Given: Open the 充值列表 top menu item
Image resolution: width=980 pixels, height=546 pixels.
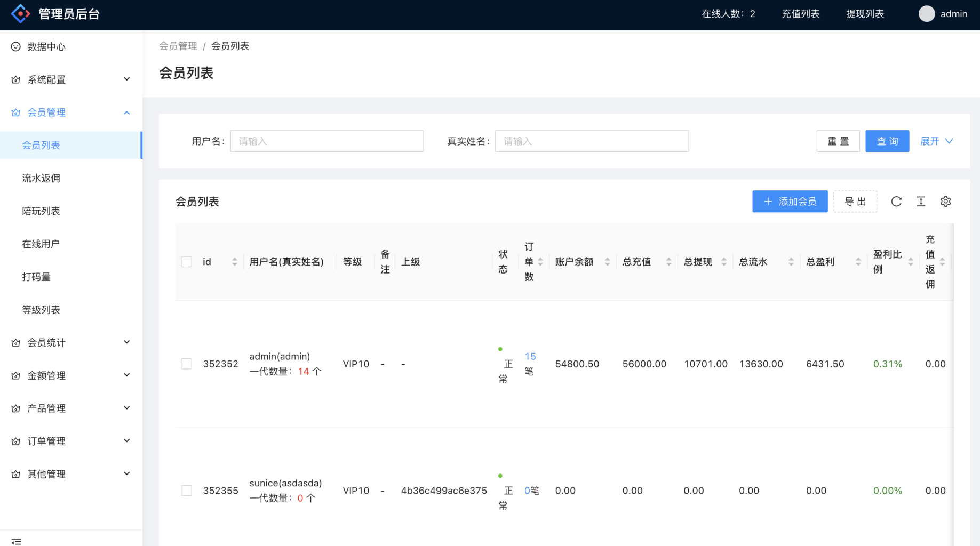Looking at the screenshot, I should pyautogui.click(x=800, y=14).
